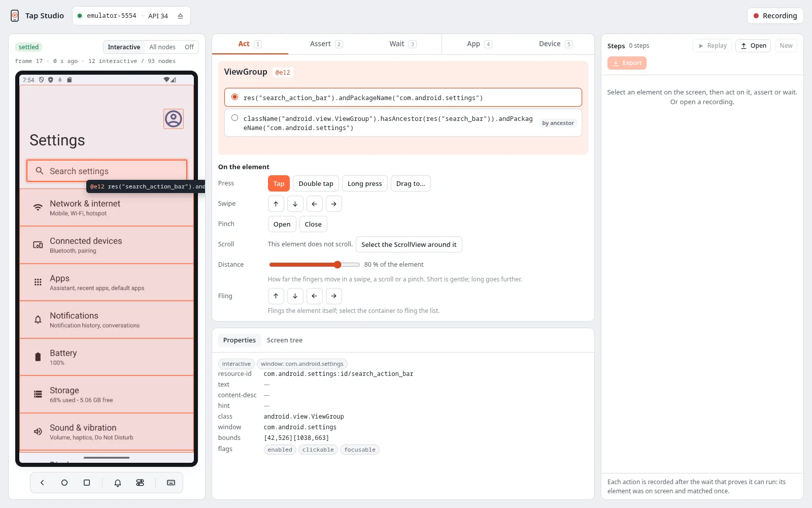Switch node filter to All nodes
The height and width of the screenshot is (508, 812).
pyautogui.click(x=162, y=47)
